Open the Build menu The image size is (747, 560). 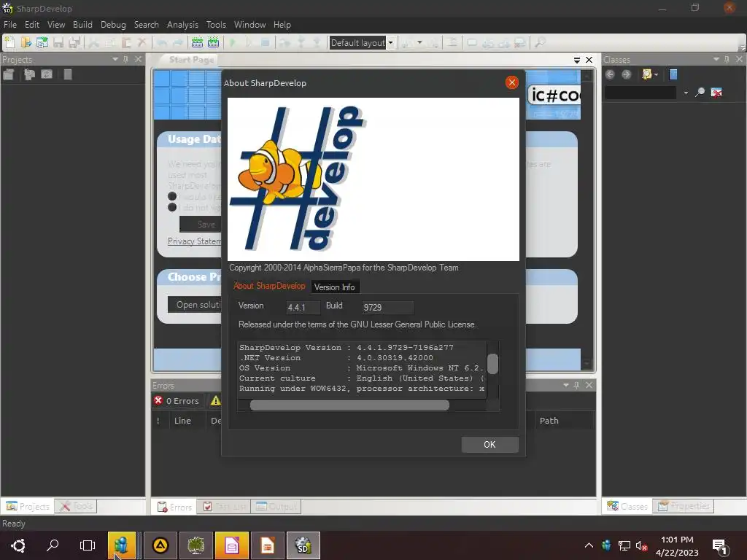(x=82, y=25)
